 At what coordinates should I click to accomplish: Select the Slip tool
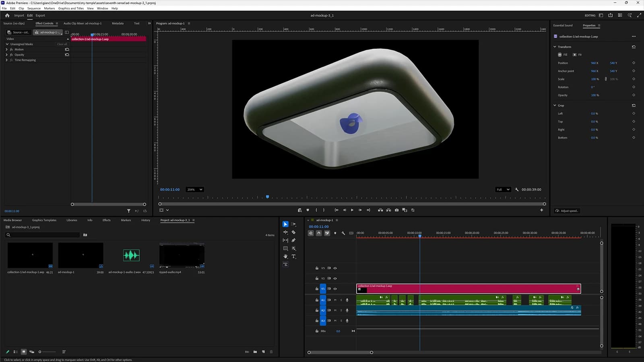point(285,240)
